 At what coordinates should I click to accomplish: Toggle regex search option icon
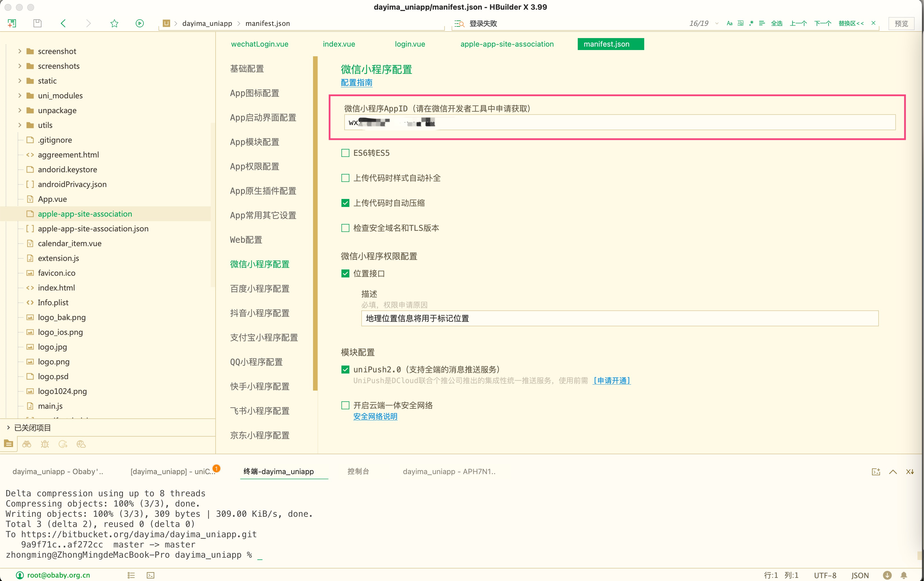click(x=751, y=23)
